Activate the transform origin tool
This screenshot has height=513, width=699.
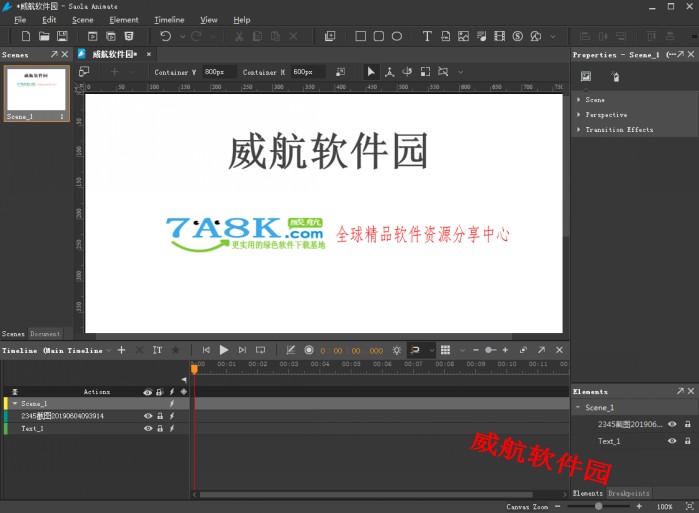(x=389, y=72)
